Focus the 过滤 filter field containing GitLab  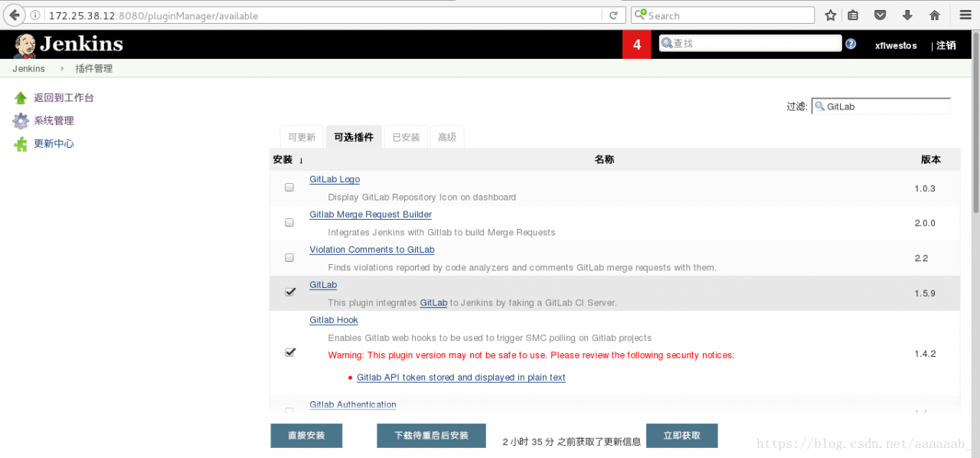(x=881, y=106)
